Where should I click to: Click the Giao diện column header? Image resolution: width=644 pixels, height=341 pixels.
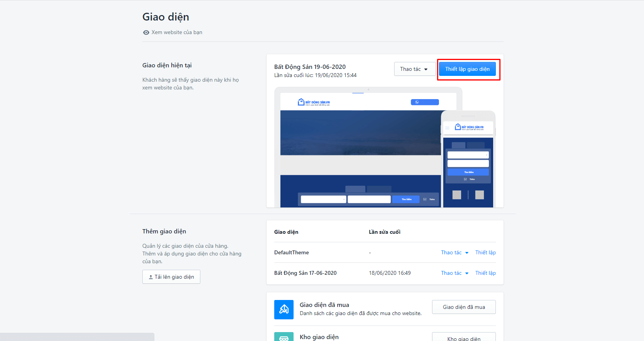click(286, 232)
